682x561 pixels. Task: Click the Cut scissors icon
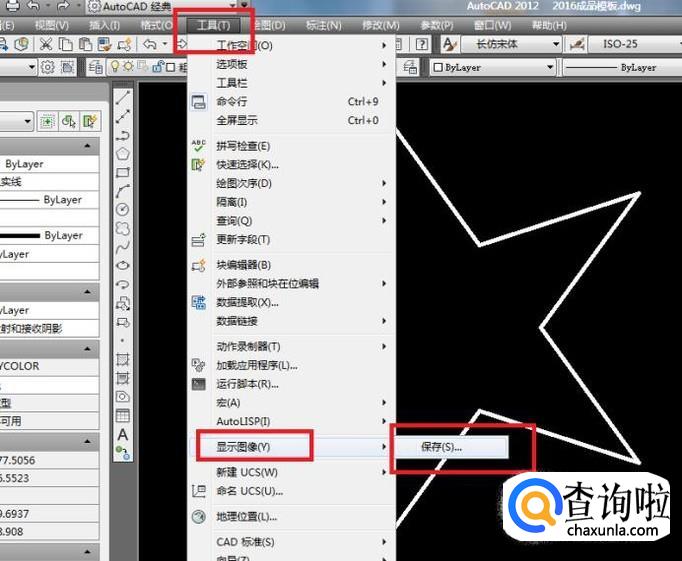click(46, 44)
